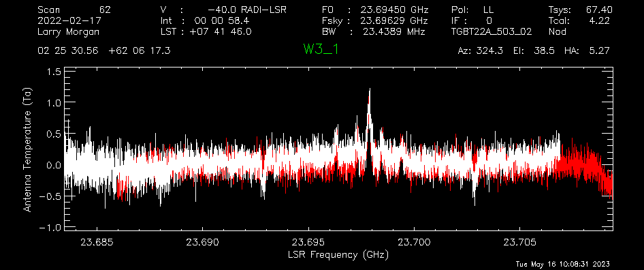The height and width of the screenshot is (270, 644).
Task: Select x-axis tick label 23.705
Action: (x=519, y=242)
